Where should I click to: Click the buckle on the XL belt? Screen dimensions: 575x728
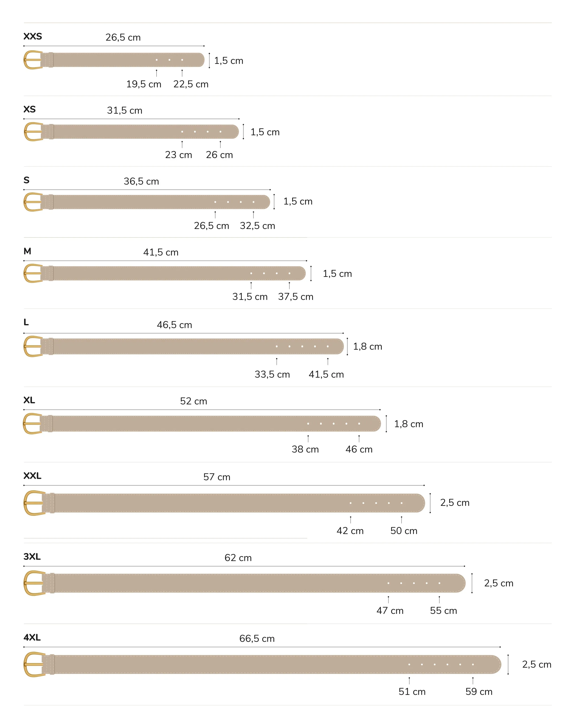click(x=33, y=423)
